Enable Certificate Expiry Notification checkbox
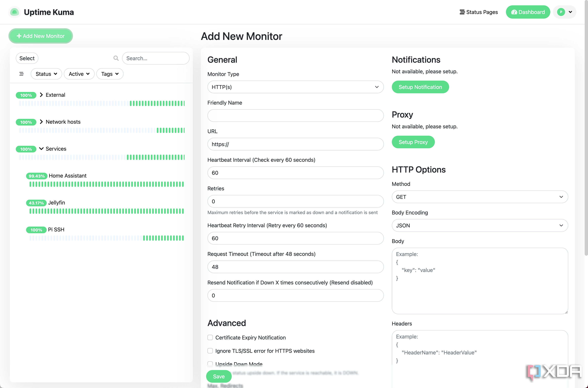The image size is (588, 388). (210, 337)
